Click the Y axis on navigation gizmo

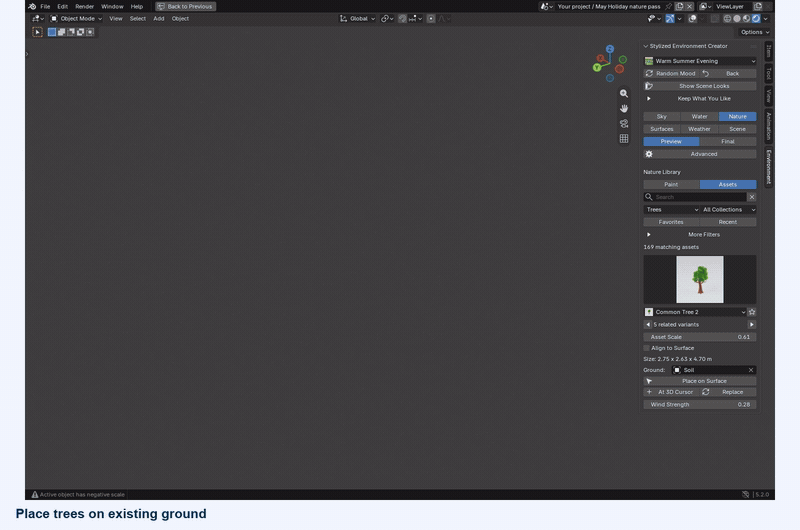596,67
